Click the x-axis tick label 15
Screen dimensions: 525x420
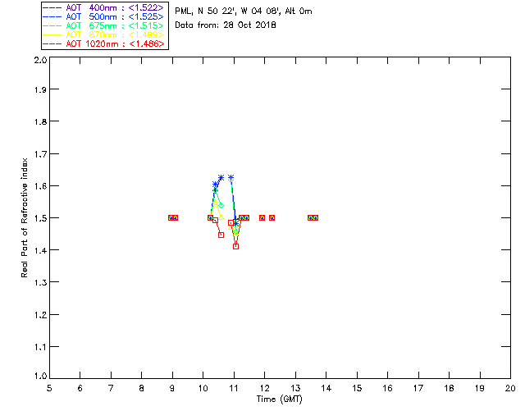tap(357, 388)
